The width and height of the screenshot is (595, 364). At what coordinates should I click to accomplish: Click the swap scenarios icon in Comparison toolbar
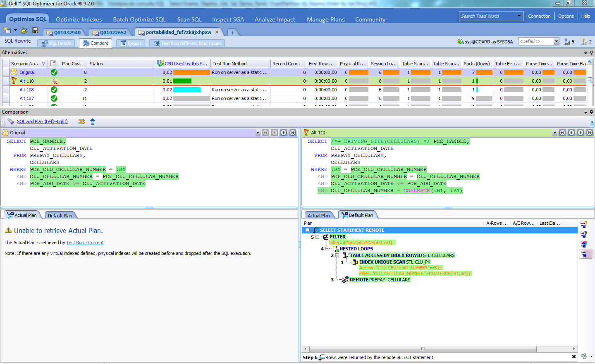(x=81, y=121)
